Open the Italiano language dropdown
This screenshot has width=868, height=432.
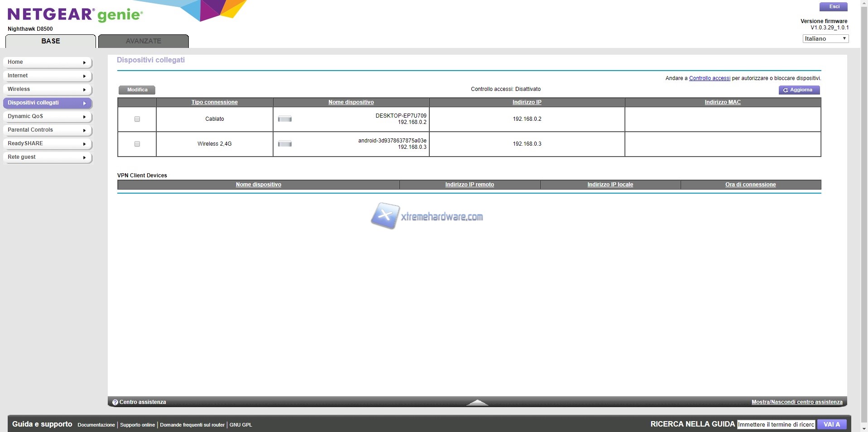click(825, 39)
